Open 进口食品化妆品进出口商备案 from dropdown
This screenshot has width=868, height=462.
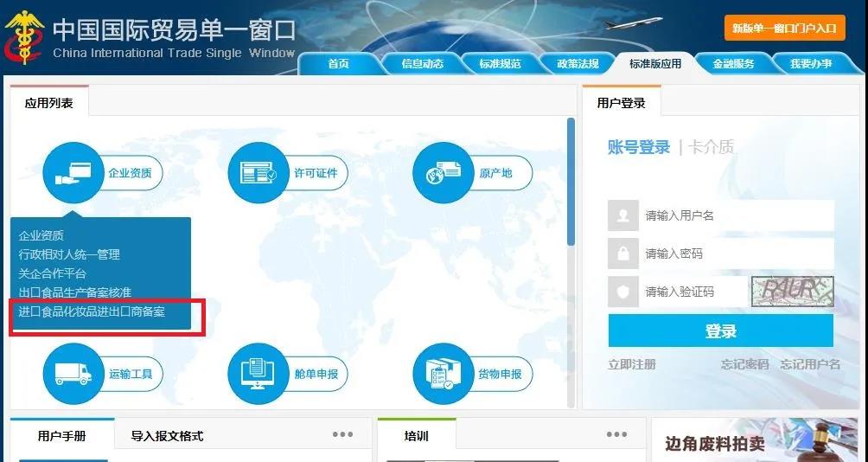point(92,311)
